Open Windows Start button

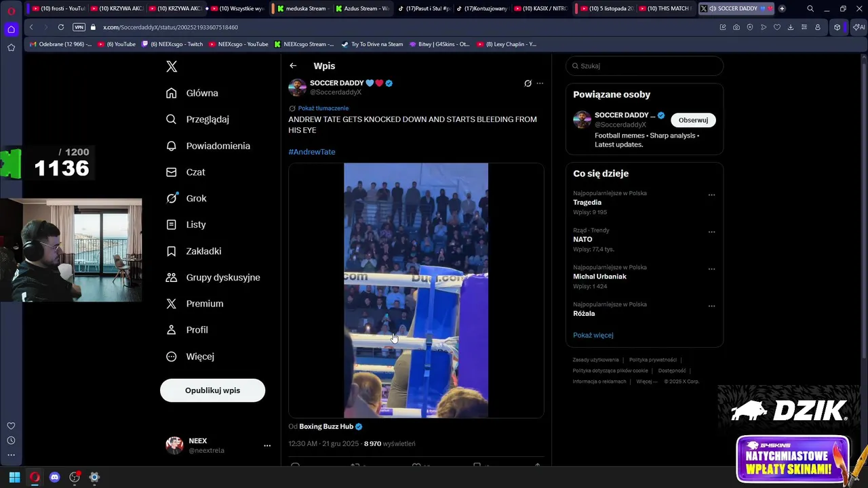coord(14,477)
